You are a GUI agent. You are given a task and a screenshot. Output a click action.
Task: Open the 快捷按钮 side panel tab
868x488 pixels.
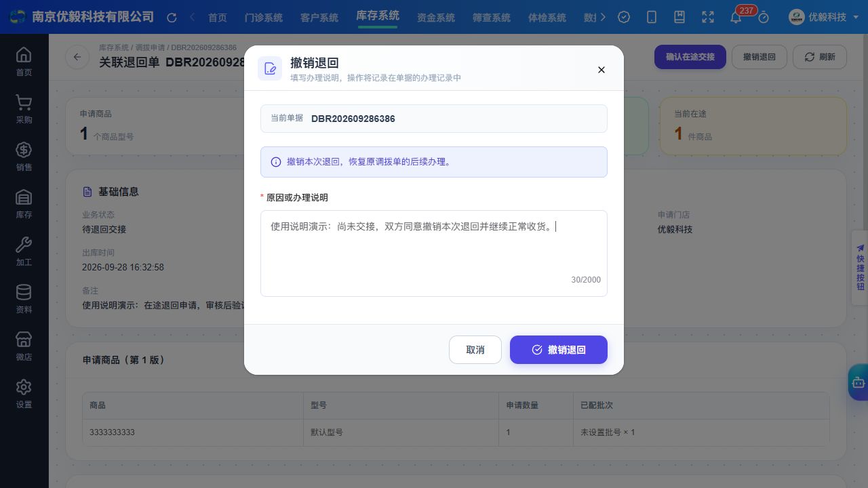860,268
